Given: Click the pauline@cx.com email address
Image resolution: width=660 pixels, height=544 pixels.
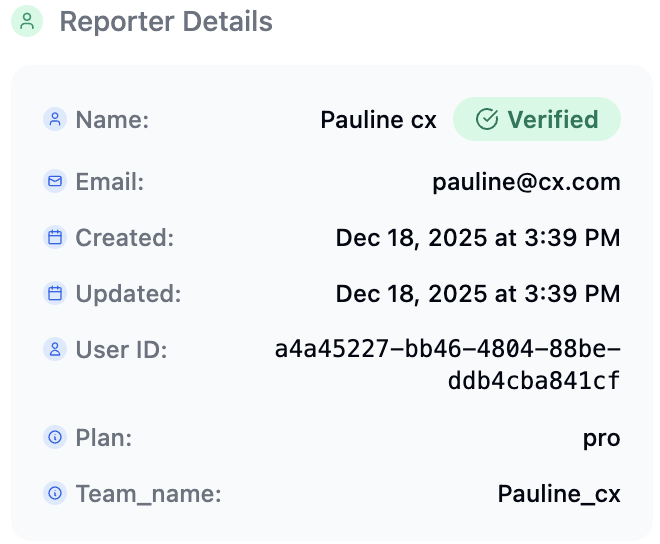Looking at the screenshot, I should 526,182.
